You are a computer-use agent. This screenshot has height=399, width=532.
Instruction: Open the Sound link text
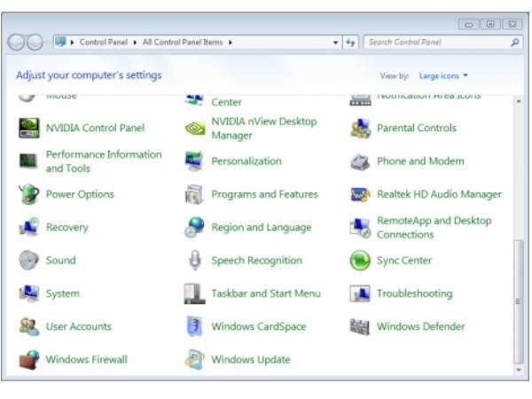(60, 260)
